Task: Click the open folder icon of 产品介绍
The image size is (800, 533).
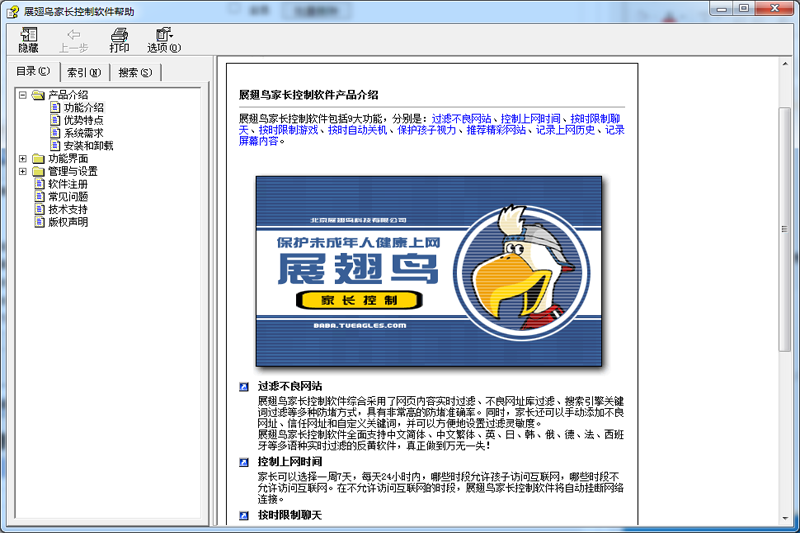Action: (x=38, y=95)
